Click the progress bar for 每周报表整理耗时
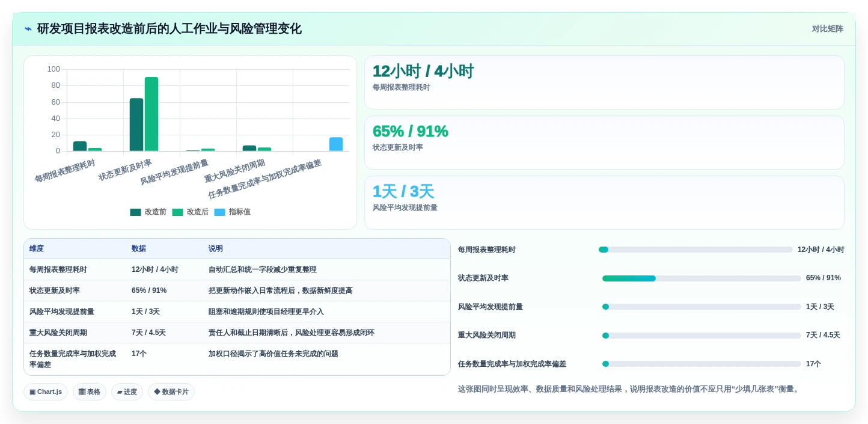The image size is (868, 424). point(695,250)
